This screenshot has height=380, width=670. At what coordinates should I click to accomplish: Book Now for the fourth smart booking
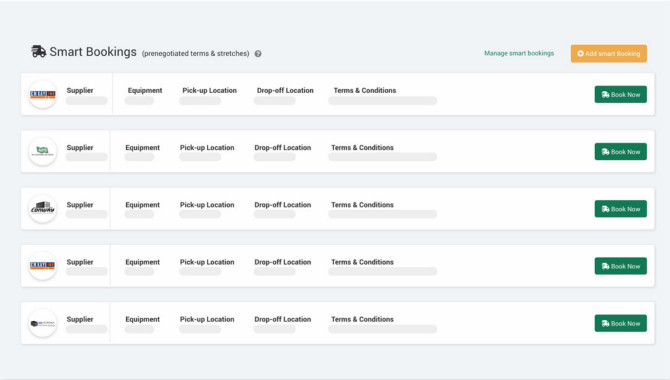click(x=620, y=266)
